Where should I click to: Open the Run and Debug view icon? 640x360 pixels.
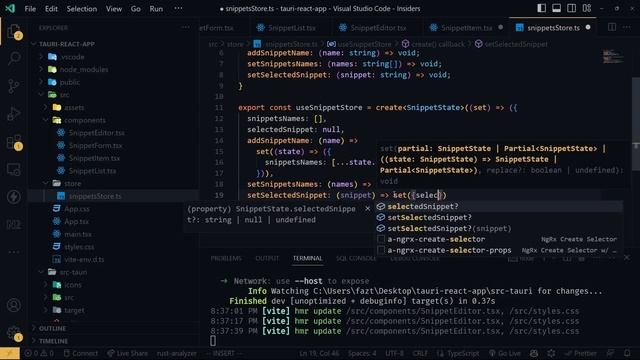[x=13, y=114]
